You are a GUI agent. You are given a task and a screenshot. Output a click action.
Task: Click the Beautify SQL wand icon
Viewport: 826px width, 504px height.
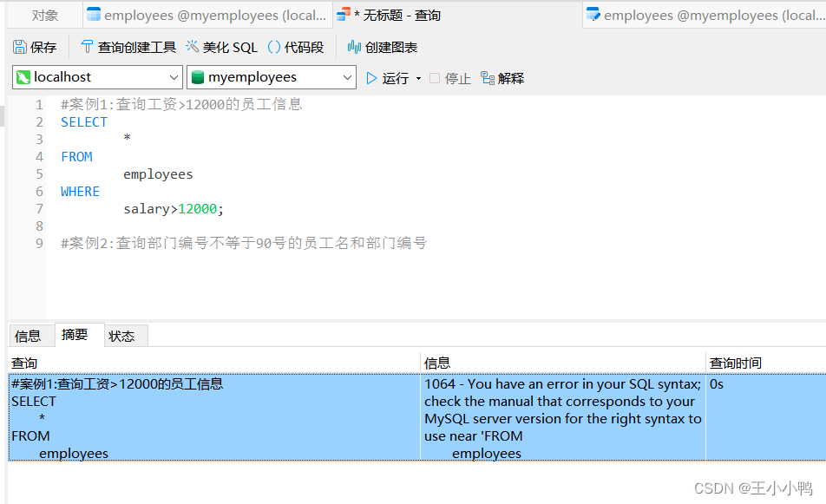coord(193,47)
